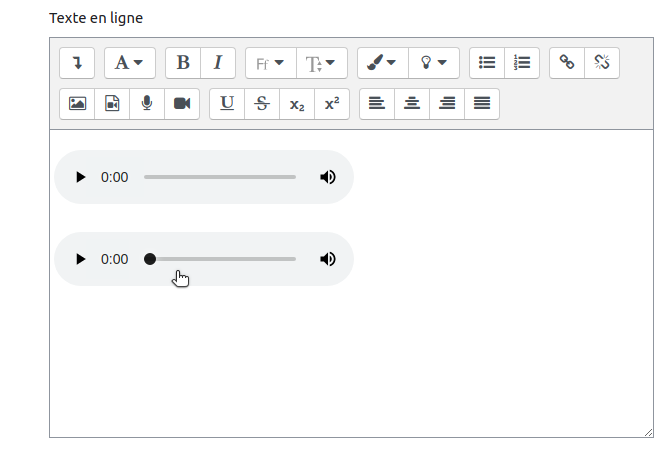This screenshot has width=666, height=451.
Task: Play the first audio clip
Action: coord(80,177)
